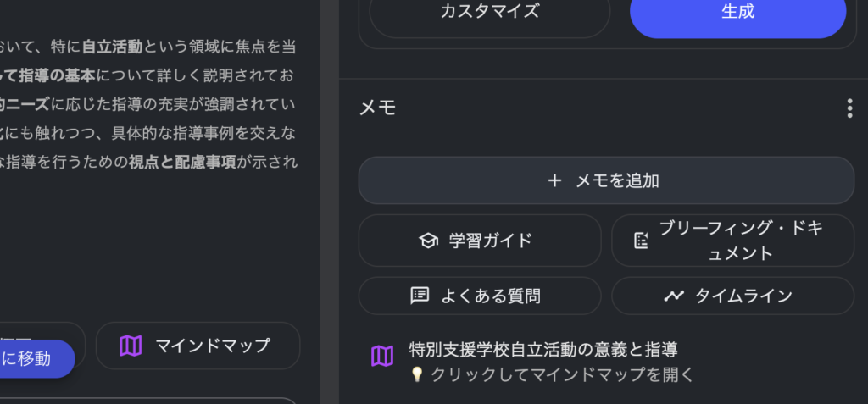Click the purple mind map icon beside the note
868x404 pixels.
[x=382, y=356]
